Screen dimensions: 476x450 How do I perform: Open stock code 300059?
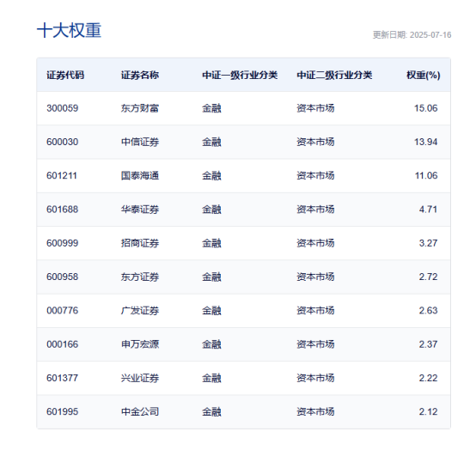(62, 108)
